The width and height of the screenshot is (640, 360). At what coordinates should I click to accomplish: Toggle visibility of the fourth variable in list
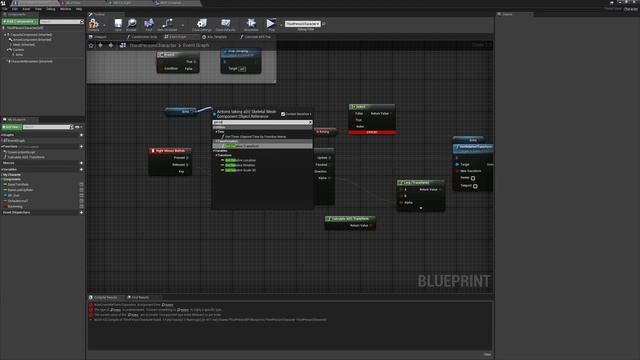(x=82, y=201)
